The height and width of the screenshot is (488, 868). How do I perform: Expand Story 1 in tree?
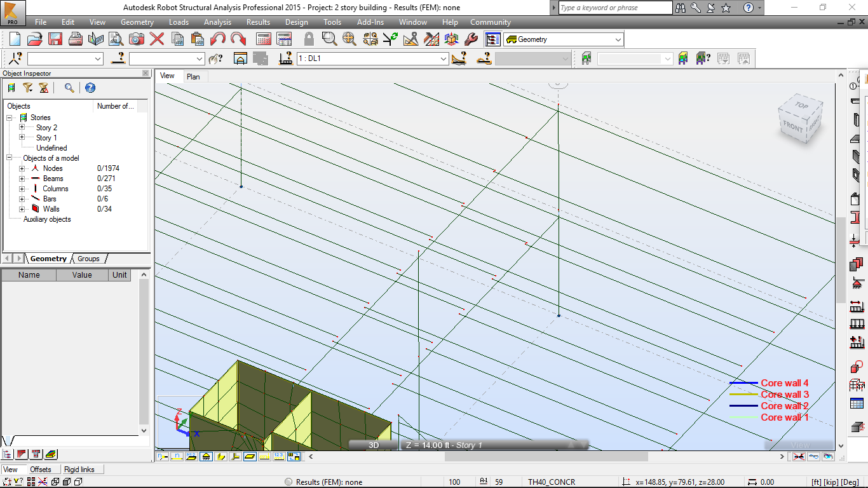coord(22,137)
